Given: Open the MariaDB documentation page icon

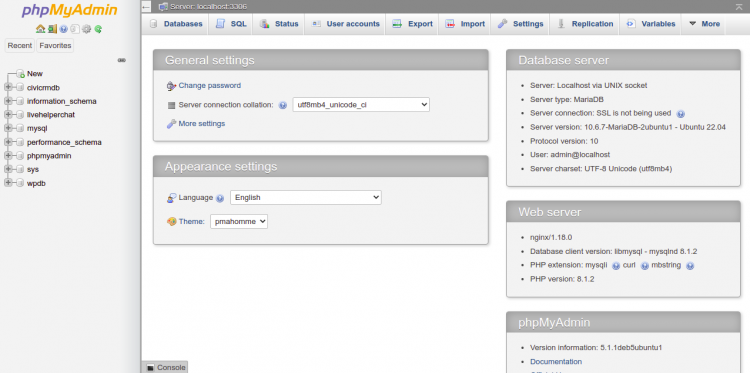Looking at the screenshot, I should coord(75,29).
